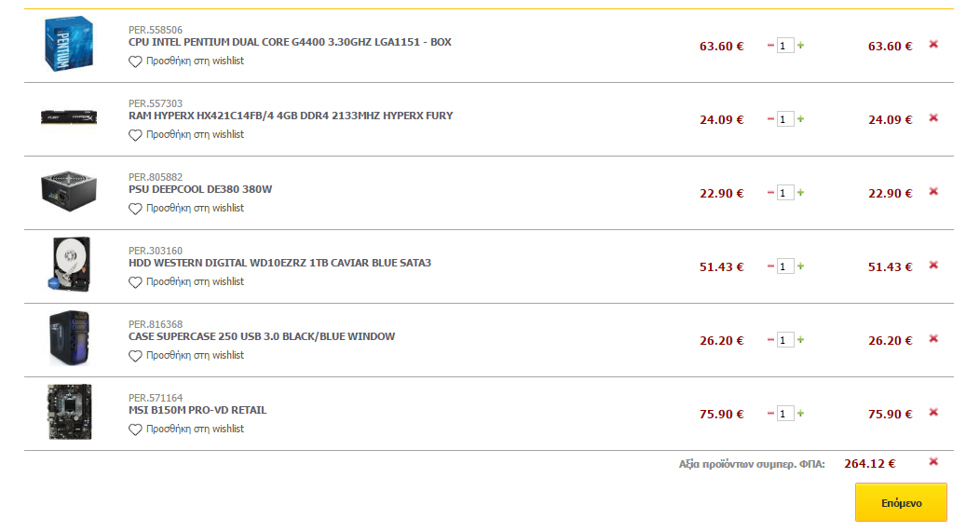The height and width of the screenshot is (532, 980).
Task: Clear entire cart via total-row red X
Action: tap(933, 462)
